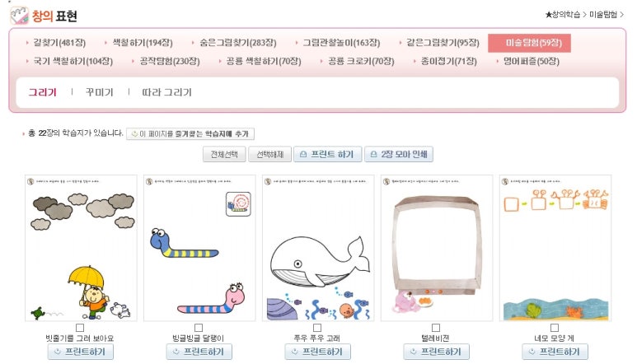The height and width of the screenshot is (364, 637).
Task: Click the 선택해제 button
Action: [x=269, y=154]
